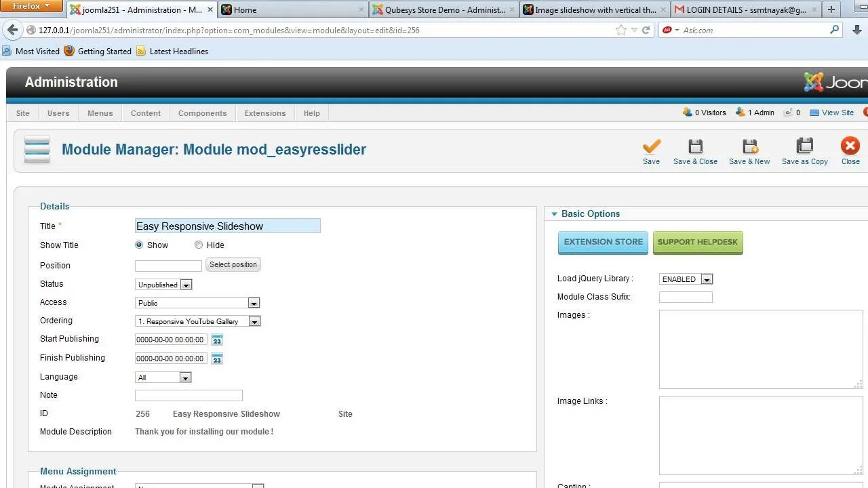Screen dimensions: 868x488
Task: Click the Title text field
Action: [228, 226]
